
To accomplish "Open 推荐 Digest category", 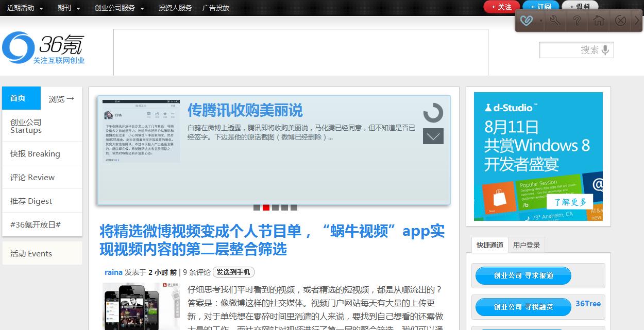I will tap(42, 201).
